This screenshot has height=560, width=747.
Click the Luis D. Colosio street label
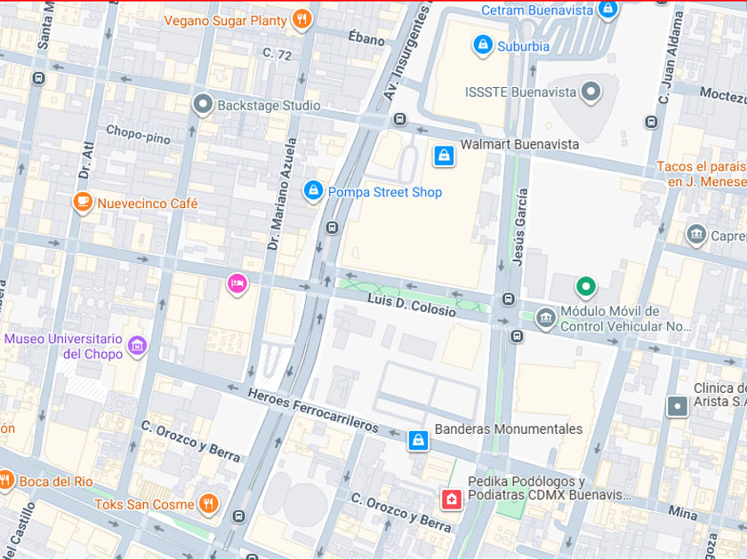pos(412,305)
